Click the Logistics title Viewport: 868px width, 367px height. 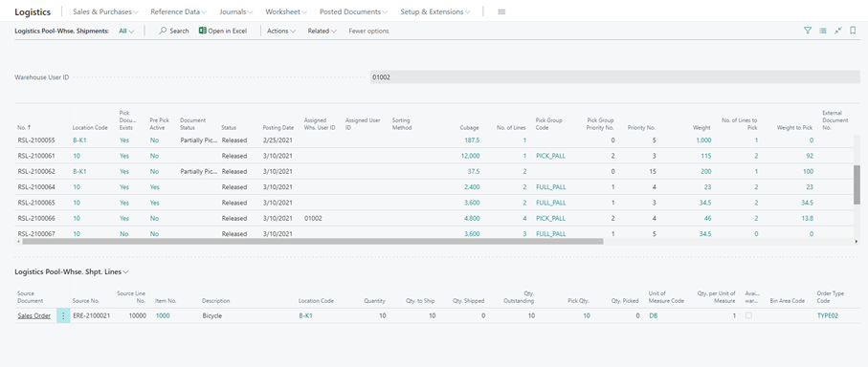coord(33,11)
